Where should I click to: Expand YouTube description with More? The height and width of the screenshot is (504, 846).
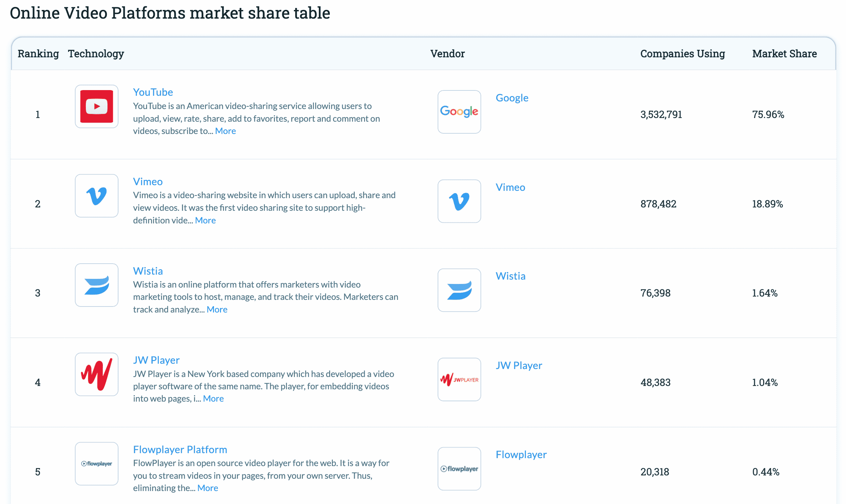[x=225, y=131]
